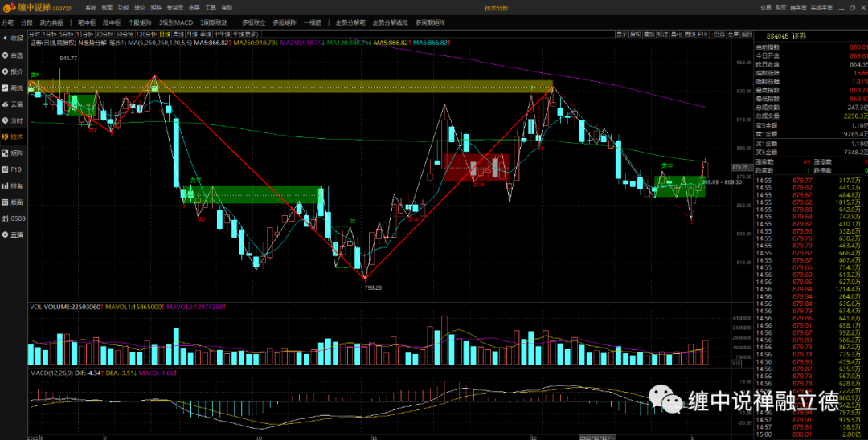The image size is (868, 440).
Task: Open the 版面 layout sidebar icon
Action: pyautogui.click(x=14, y=202)
